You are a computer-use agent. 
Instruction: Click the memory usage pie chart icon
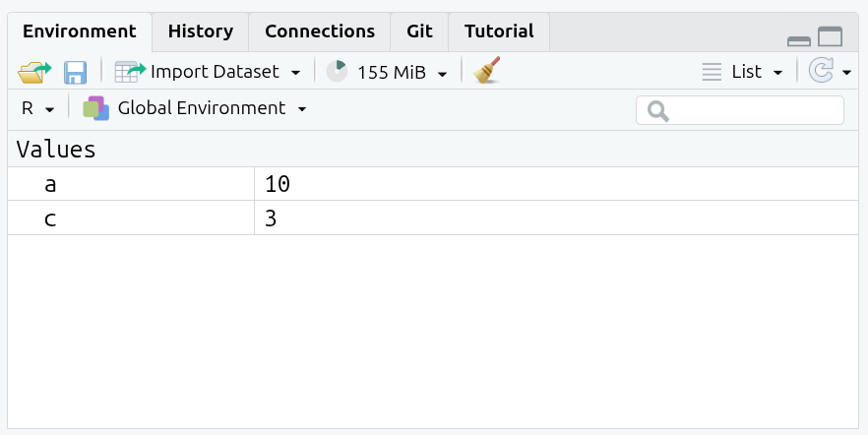coord(338,72)
